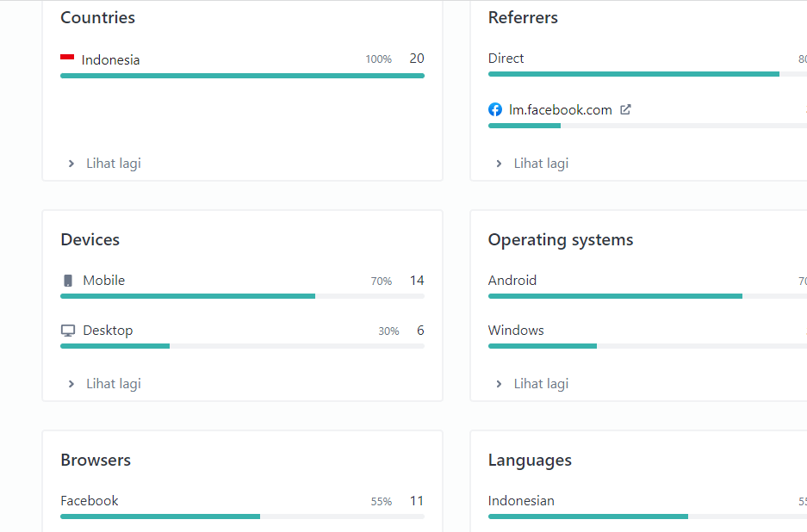The height and width of the screenshot is (532, 807).
Task: Select the Indonesia country name
Action: pyautogui.click(x=110, y=60)
